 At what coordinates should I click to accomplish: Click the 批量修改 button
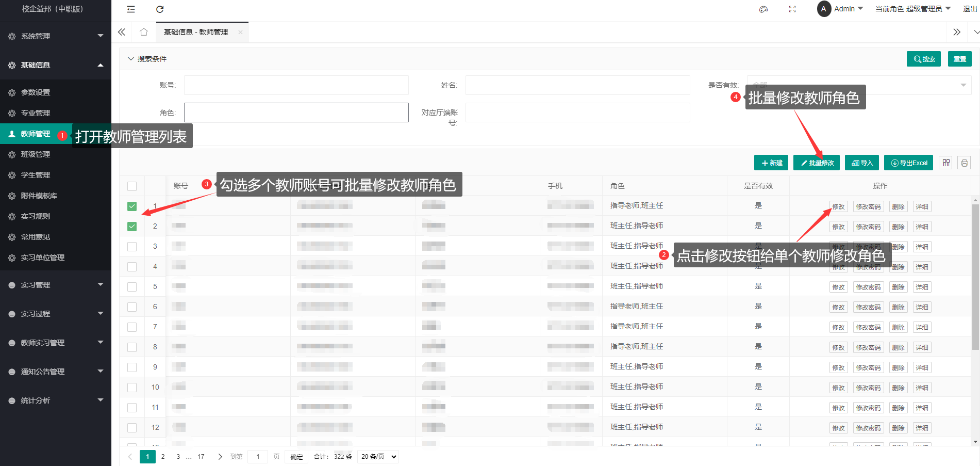(x=817, y=163)
